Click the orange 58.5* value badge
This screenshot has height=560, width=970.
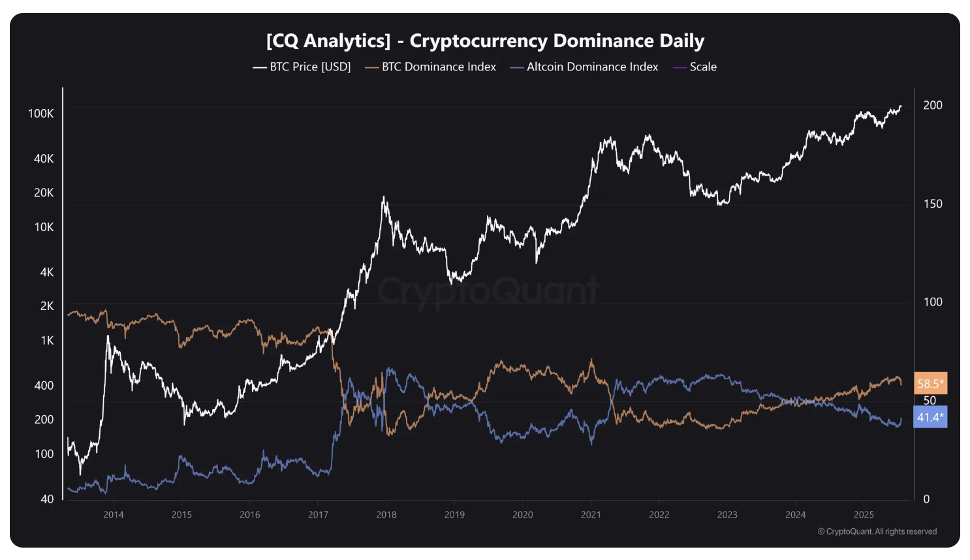pos(930,384)
